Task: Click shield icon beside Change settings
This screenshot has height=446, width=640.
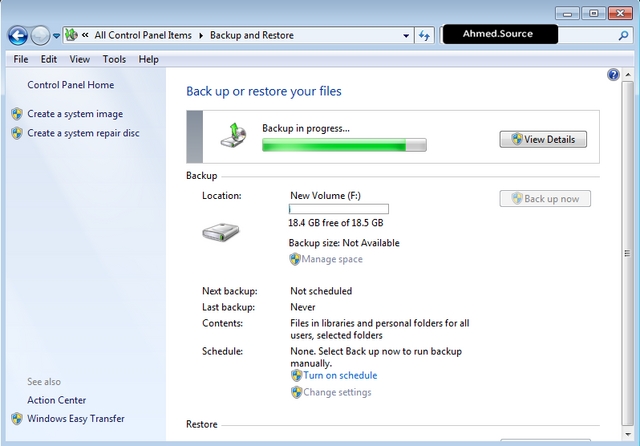Action: pyautogui.click(x=296, y=393)
